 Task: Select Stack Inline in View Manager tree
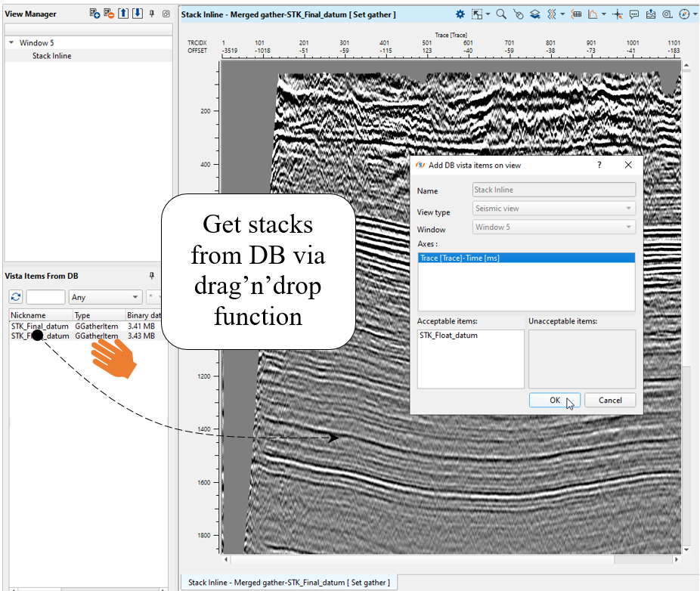[51, 56]
